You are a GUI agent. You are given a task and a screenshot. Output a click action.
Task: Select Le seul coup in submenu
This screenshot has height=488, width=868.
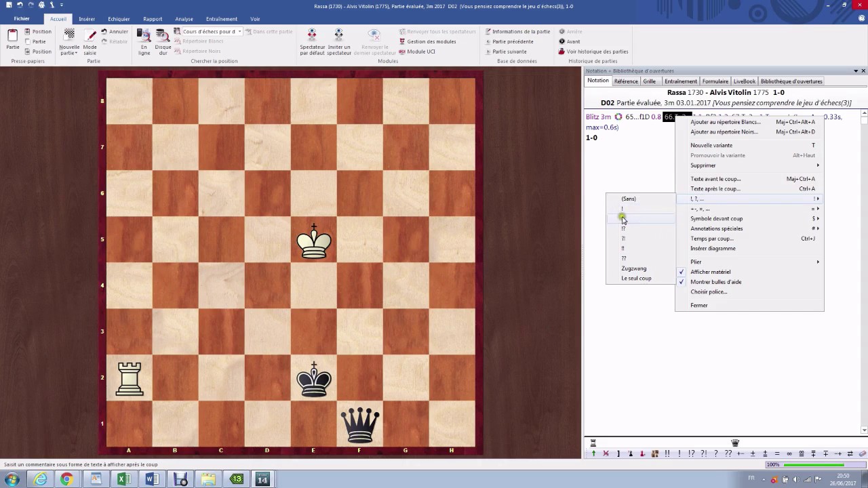640,278
